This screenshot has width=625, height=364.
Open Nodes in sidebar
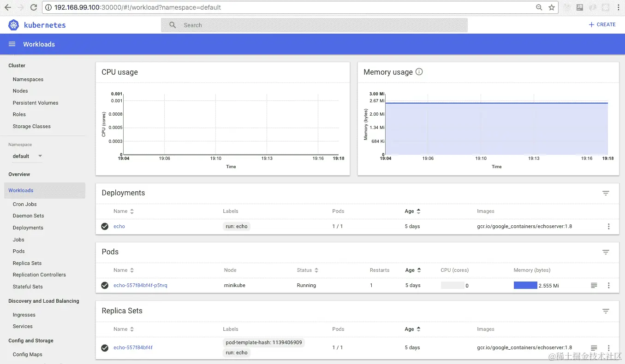[x=20, y=91]
